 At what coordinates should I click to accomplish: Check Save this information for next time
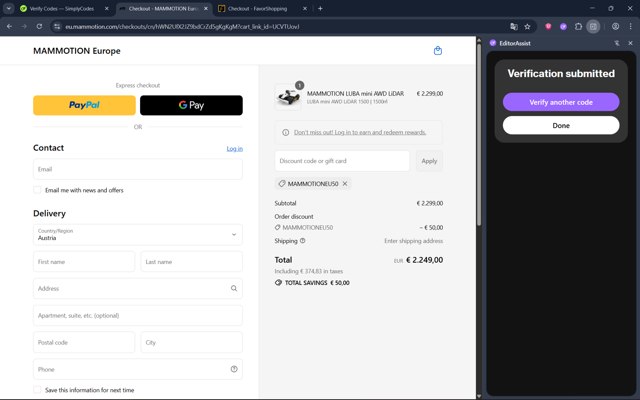[x=37, y=390]
